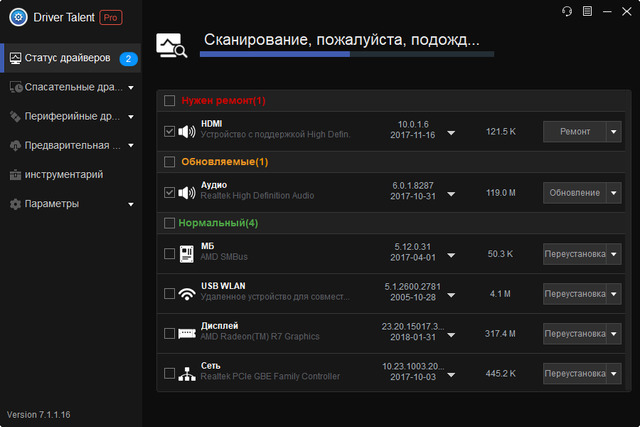The width and height of the screenshot is (640, 427).
Task: Click the headset support icon in title bar
Action: (x=567, y=11)
